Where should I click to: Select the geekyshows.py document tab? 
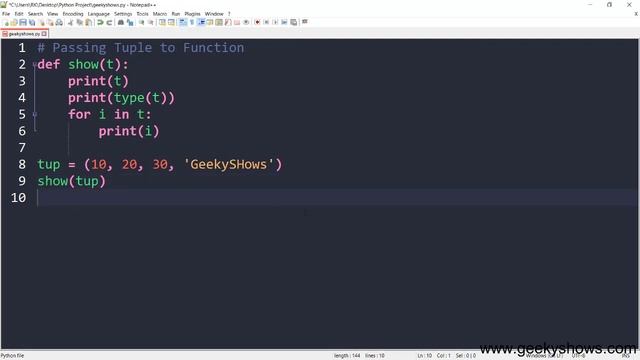point(24,34)
